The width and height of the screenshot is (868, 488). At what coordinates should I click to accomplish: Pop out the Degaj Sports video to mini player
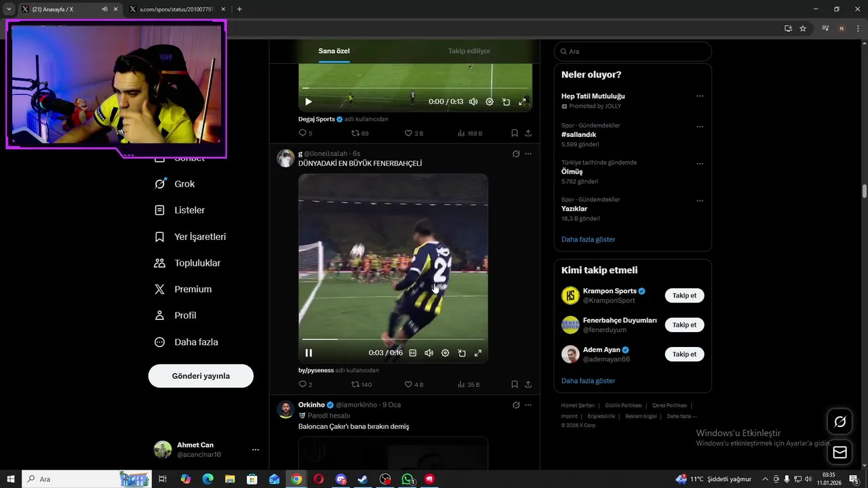click(x=506, y=102)
